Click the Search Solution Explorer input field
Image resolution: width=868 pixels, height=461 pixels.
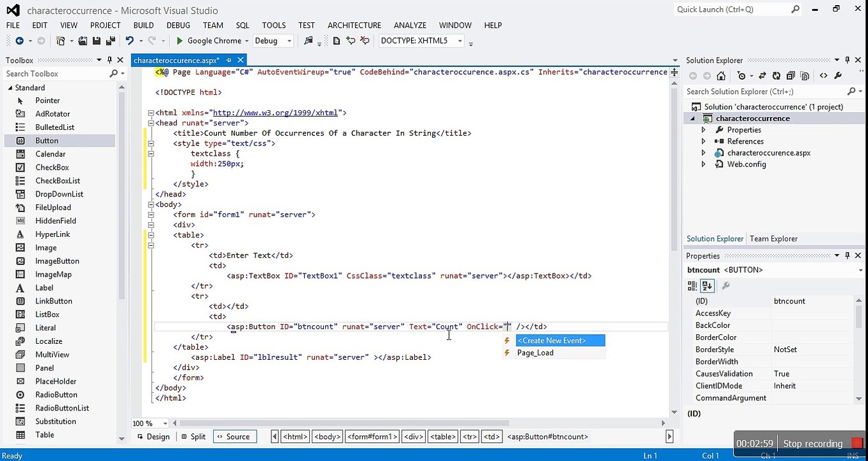click(766, 92)
